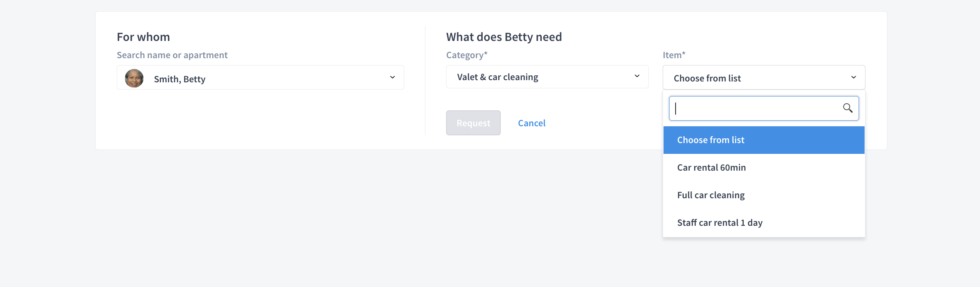Focus the item search text field

coord(764,108)
